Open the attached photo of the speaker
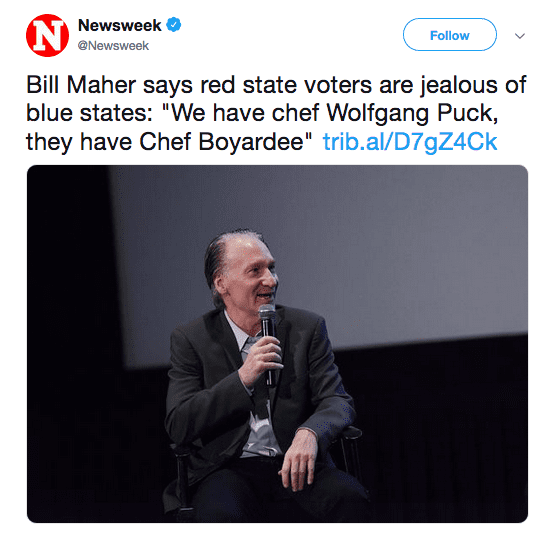Image resolution: width=558 pixels, height=536 pixels. (277, 344)
